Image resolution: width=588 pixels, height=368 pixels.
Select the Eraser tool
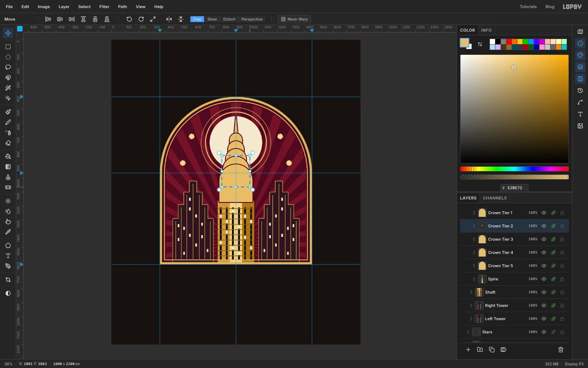(x=8, y=143)
